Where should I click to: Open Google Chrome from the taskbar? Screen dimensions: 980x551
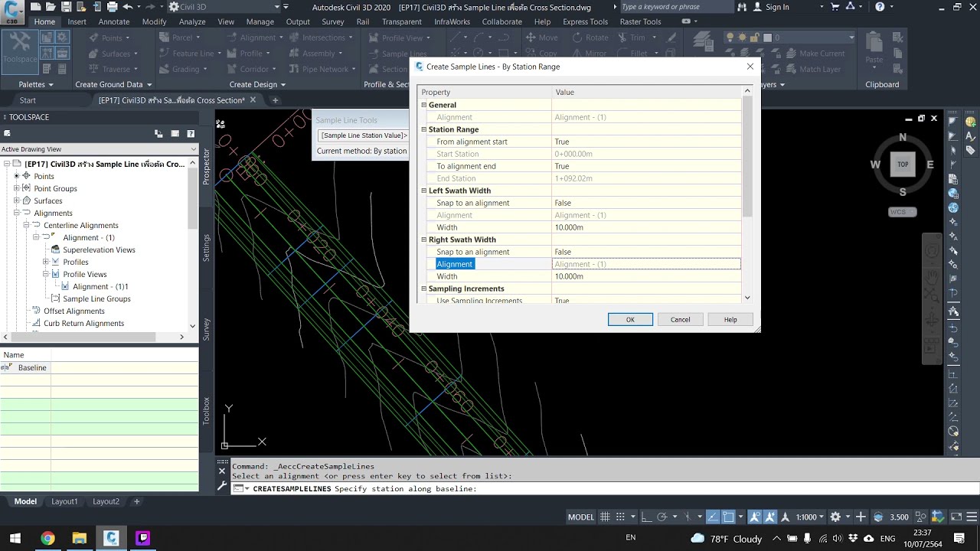tap(47, 538)
